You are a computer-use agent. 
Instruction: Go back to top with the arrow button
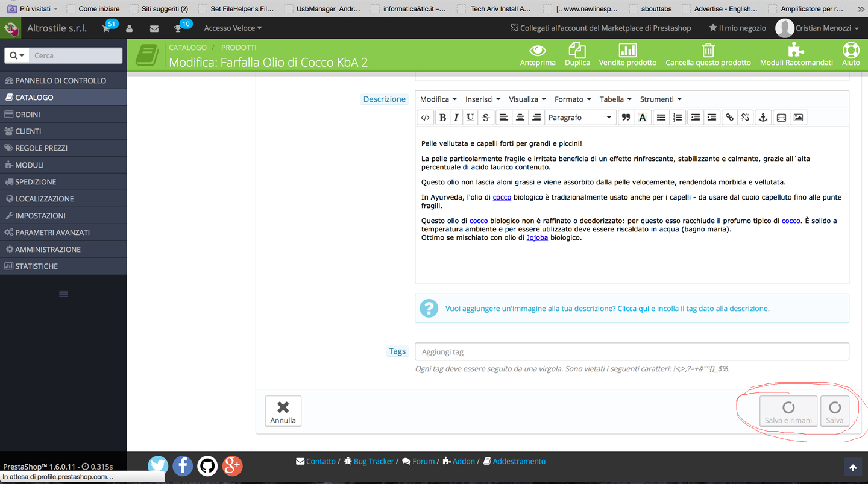click(x=852, y=468)
